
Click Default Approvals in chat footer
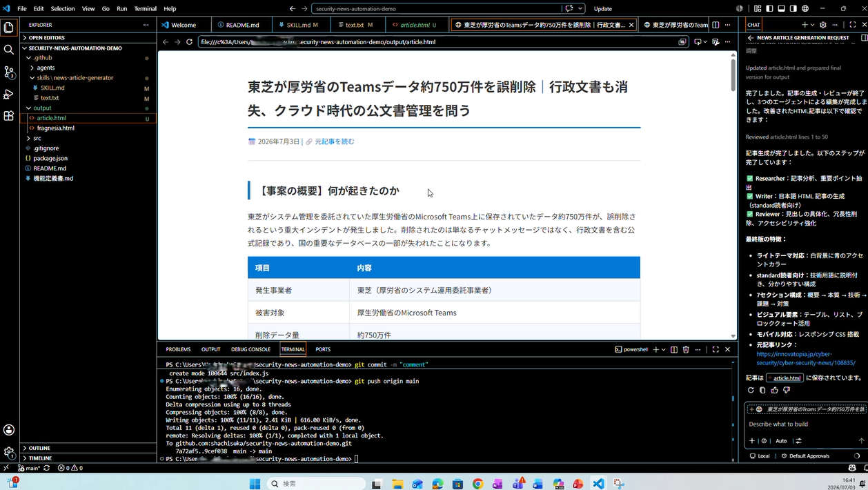pyautogui.click(x=805, y=456)
